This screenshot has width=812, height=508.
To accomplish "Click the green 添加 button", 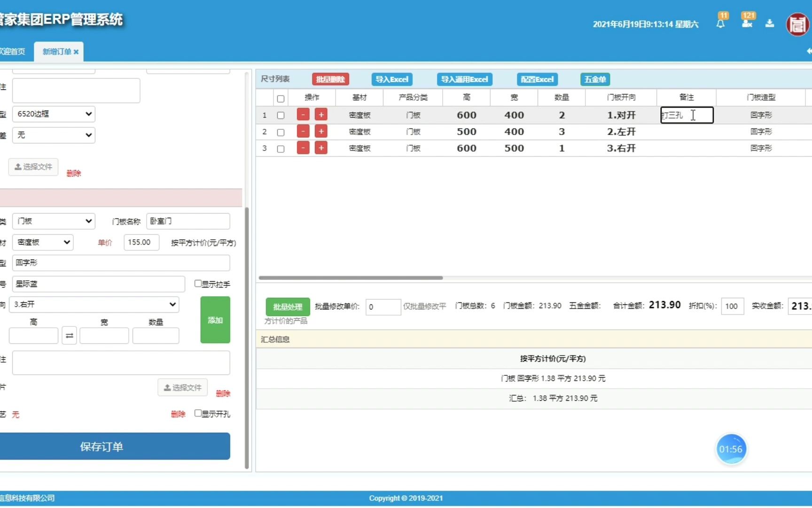I will point(215,320).
